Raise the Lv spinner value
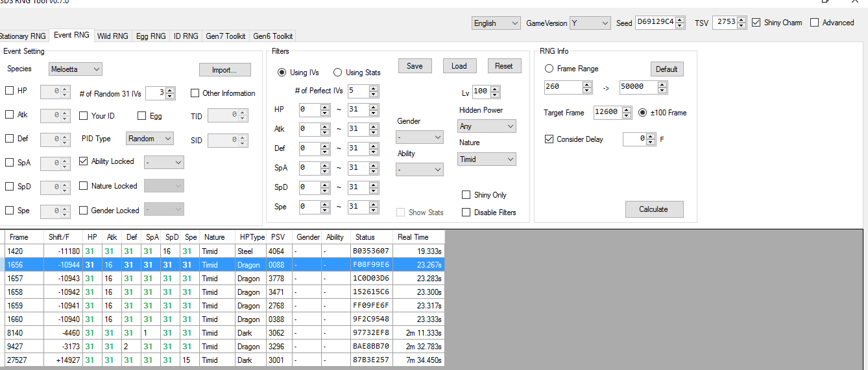This screenshot has width=868, height=370. 495,89
